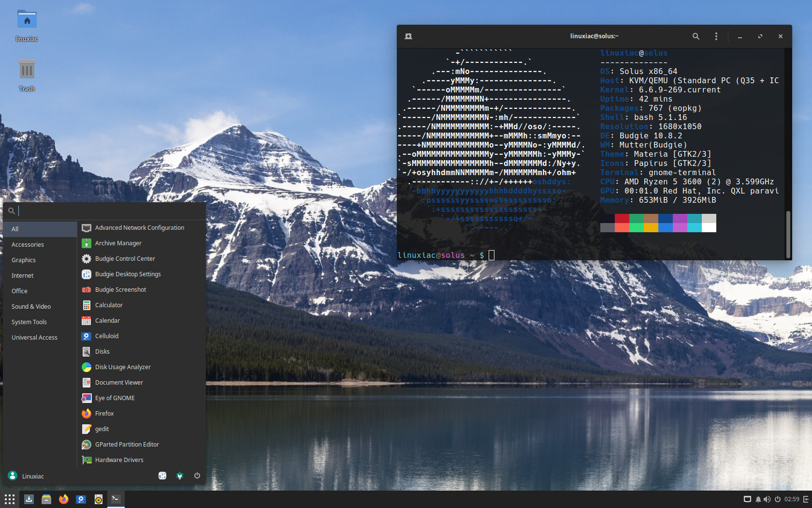Image resolution: width=812 pixels, height=508 pixels.
Task: Launch Budgie Screenshot
Action: coord(142,289)
